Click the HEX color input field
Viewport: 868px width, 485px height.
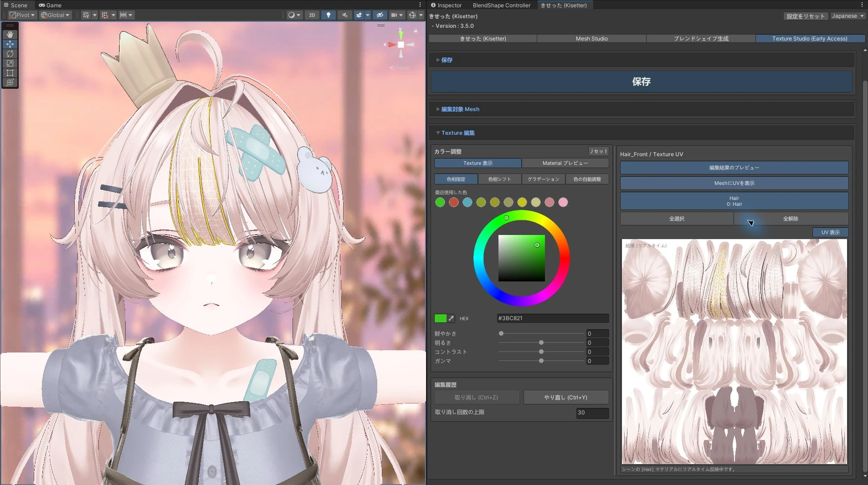tap(553, 318)
